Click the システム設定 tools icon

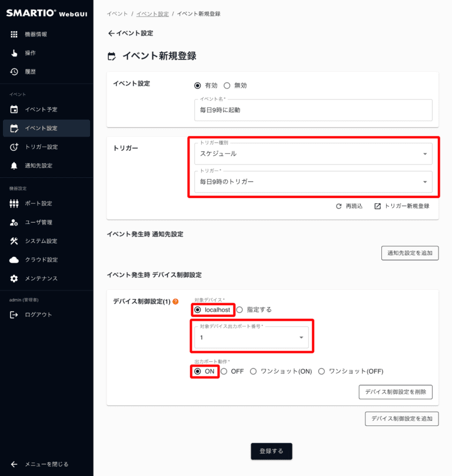click(x=14, y=241)
